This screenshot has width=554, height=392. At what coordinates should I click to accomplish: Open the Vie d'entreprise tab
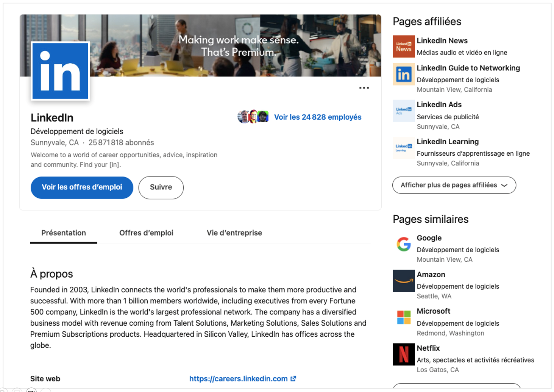click(x=234, y=233)
